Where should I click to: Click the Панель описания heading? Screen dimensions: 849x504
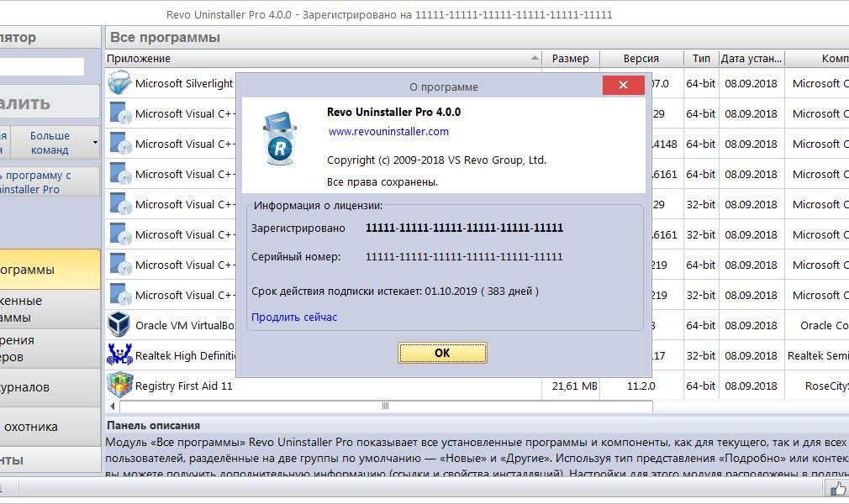[x=153, y=426]
